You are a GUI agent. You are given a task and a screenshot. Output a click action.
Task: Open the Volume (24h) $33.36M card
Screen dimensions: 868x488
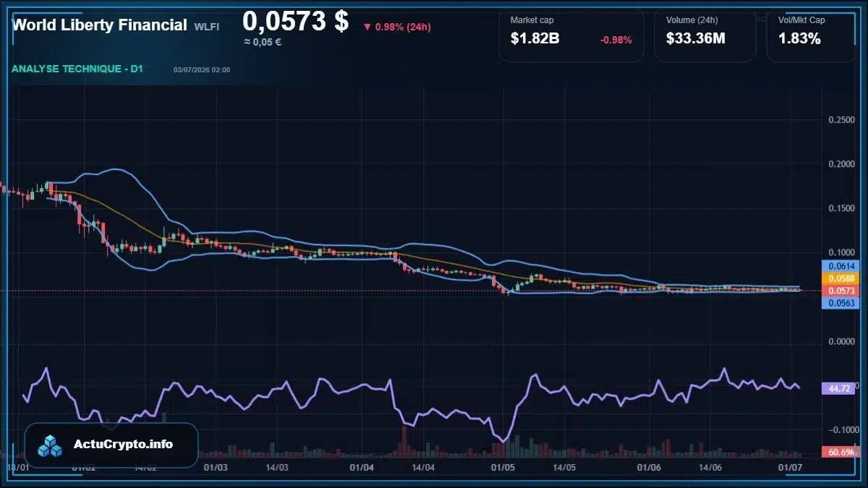(x=705, y=35)
